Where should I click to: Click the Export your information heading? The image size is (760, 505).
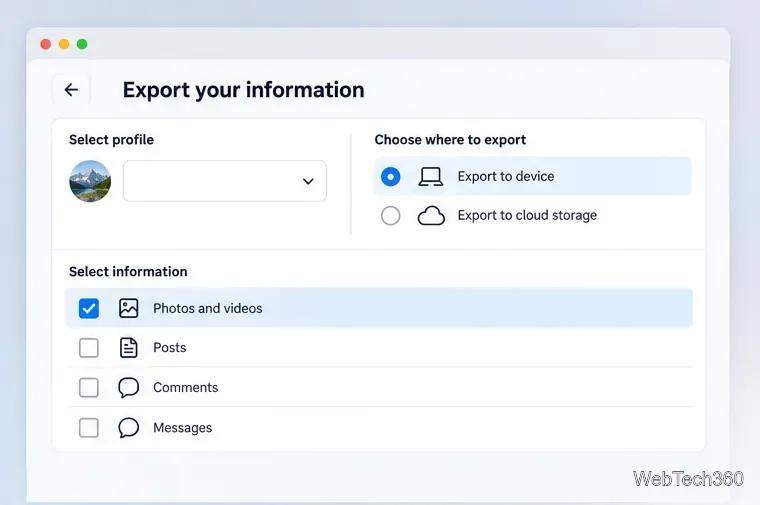[x=243, y=90]
